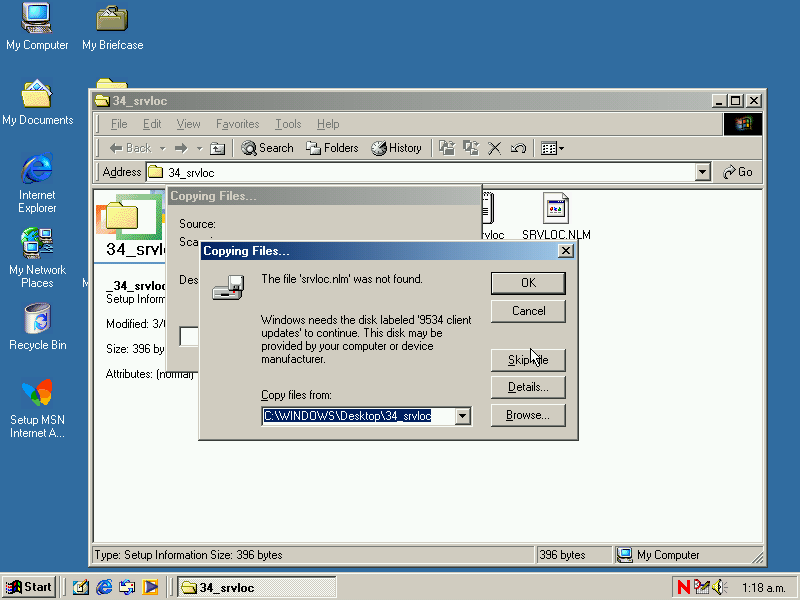This screenshot has width=800, height=600.
Task: Click the volume speaker tray icon
Action: click(719, 587)
